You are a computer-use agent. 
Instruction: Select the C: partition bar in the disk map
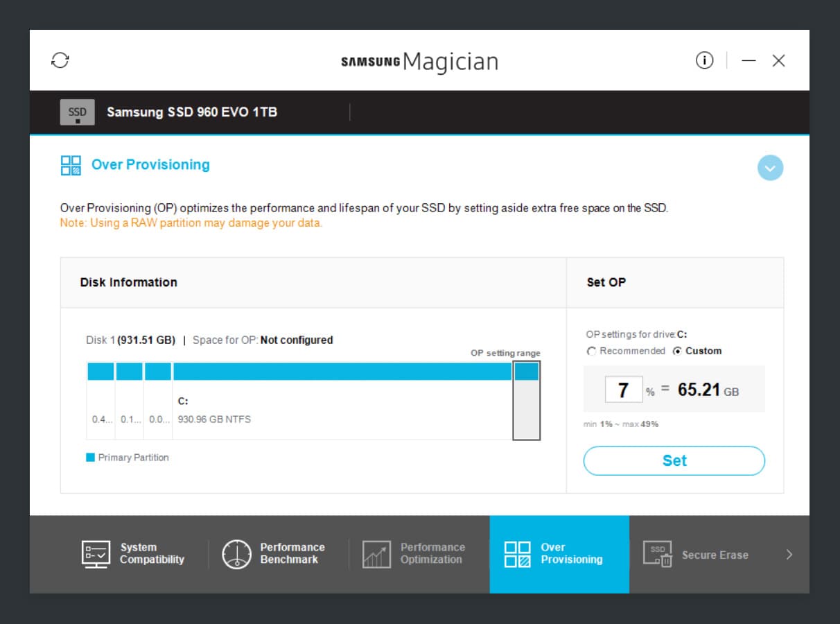click(x=342, y=372)
